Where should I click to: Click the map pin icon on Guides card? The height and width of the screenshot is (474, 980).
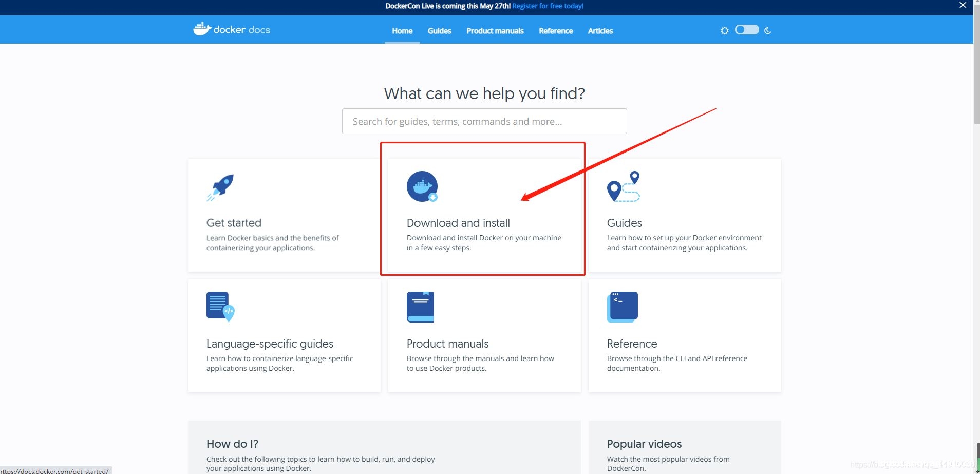tap(622, 186)
